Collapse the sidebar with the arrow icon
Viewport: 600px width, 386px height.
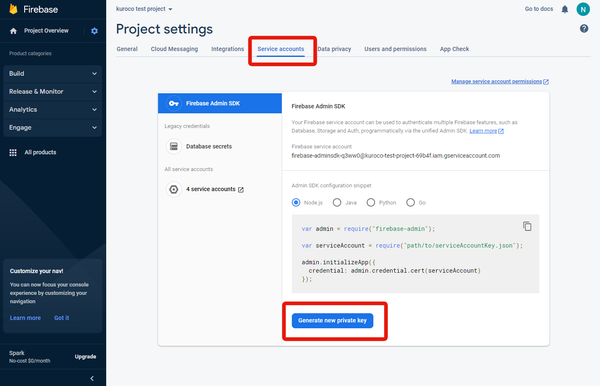(92, 378)
